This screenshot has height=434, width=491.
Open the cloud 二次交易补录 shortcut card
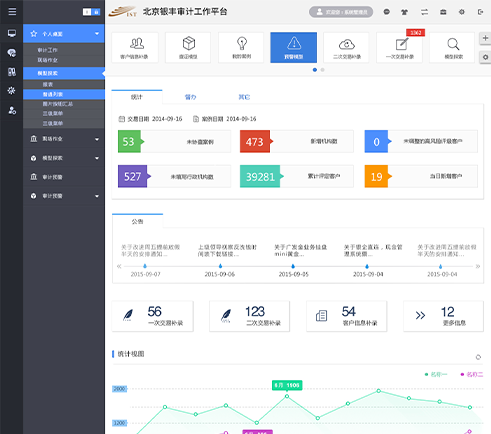point(346,47)
